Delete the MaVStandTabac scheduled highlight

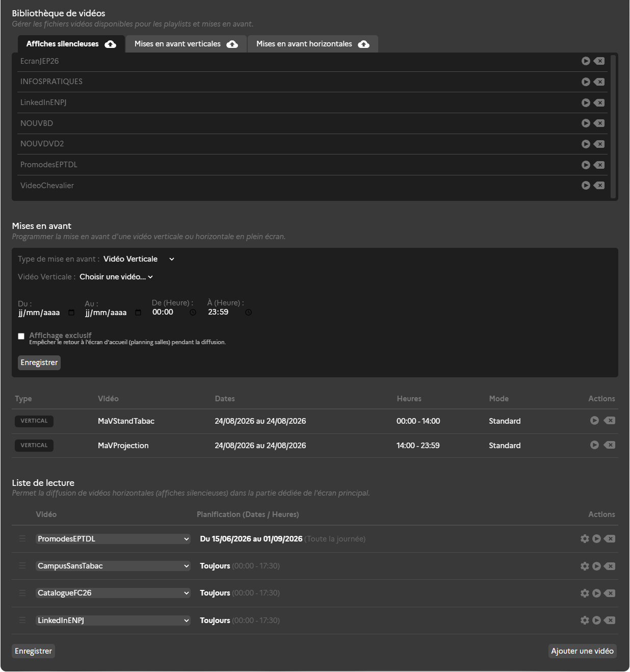[610, 421]
